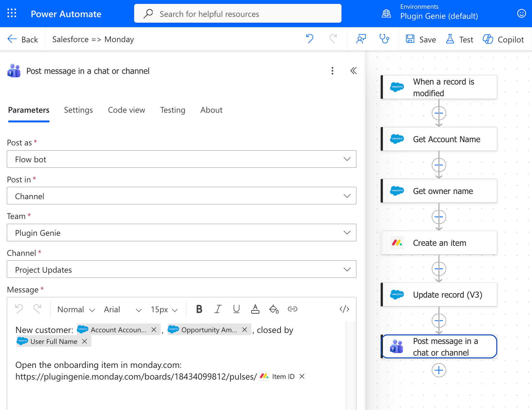Expand the Channel Project Updates dropdown
The height and width of the screenshot is (410, 532).
(181, 269)
